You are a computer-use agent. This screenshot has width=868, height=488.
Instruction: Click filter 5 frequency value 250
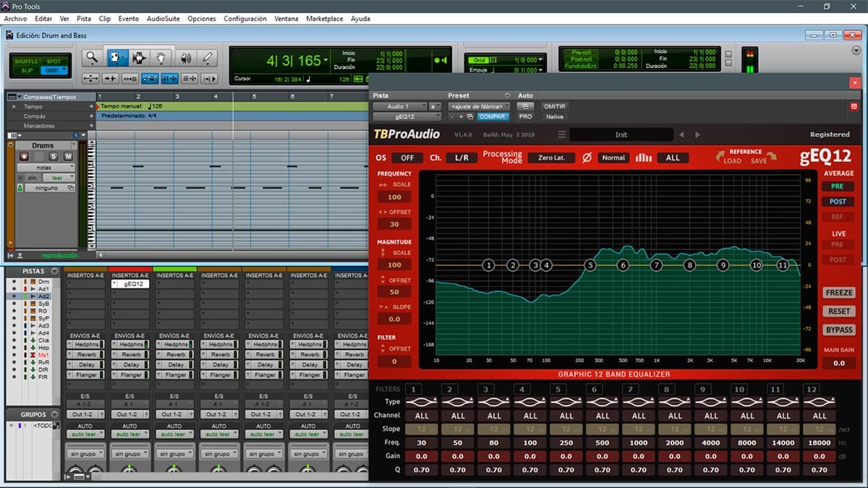[x=566, y=442]
